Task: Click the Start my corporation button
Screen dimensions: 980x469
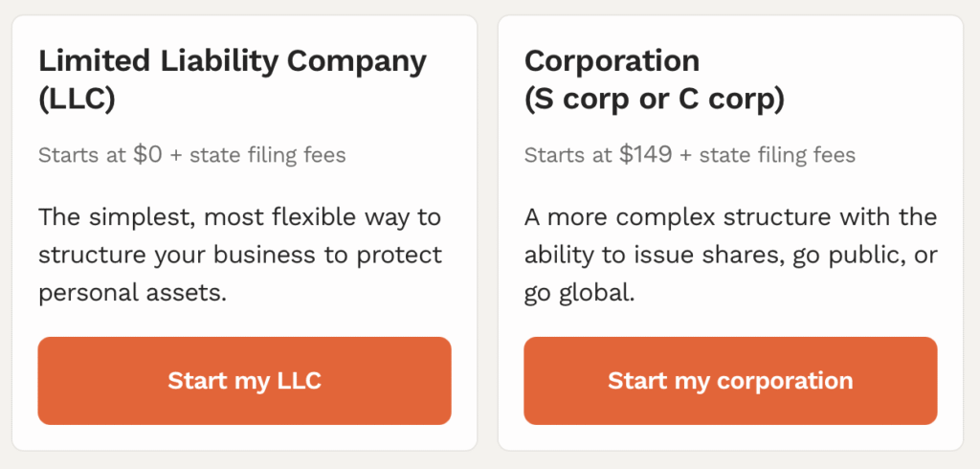Action: click(730, 381)
